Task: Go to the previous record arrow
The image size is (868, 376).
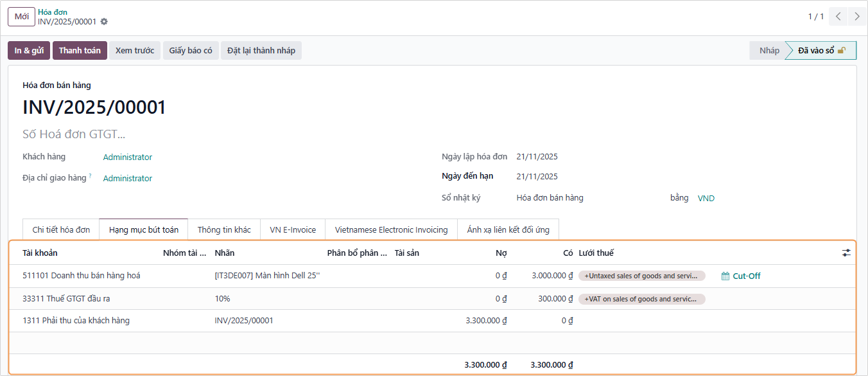Action: (838, 17)
